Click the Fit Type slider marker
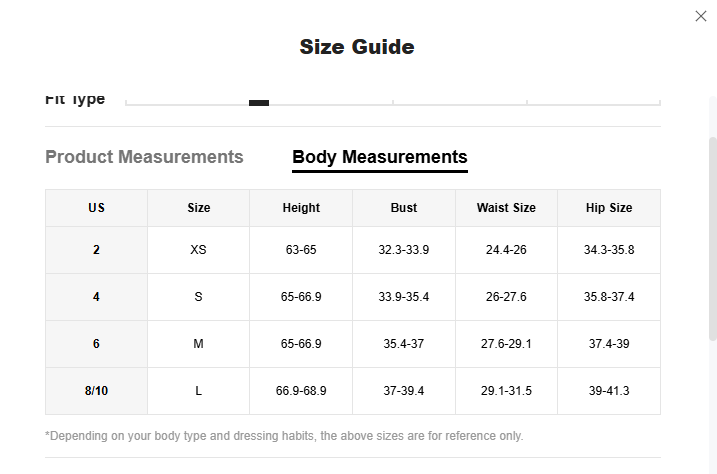The width and height of the screenshot is (717, 474). coord(259,102)
